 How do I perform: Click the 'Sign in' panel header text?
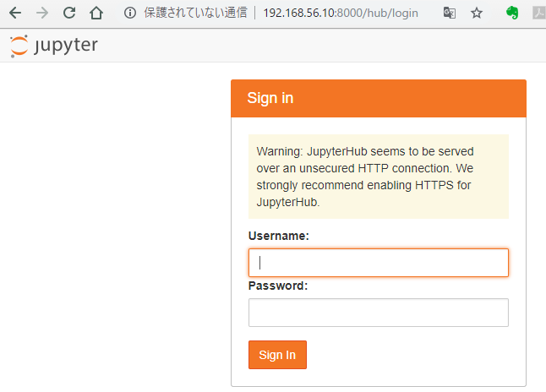[270, 98]
